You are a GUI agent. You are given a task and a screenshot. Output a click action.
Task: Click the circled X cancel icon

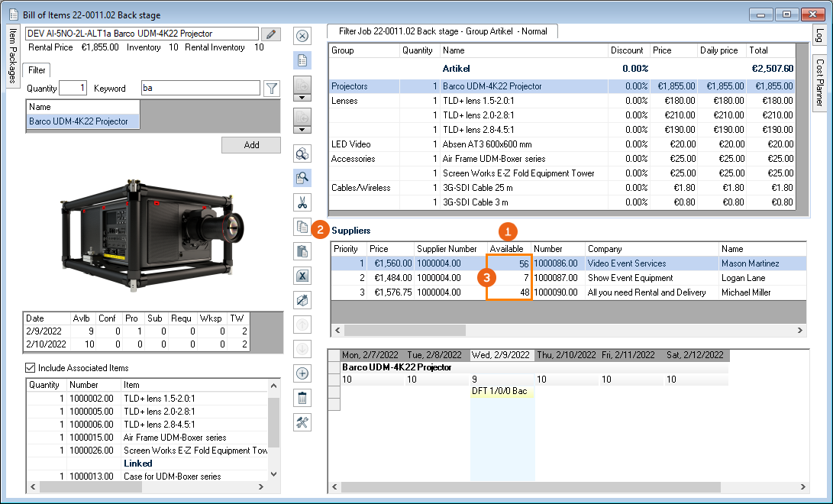coord(302,36)
